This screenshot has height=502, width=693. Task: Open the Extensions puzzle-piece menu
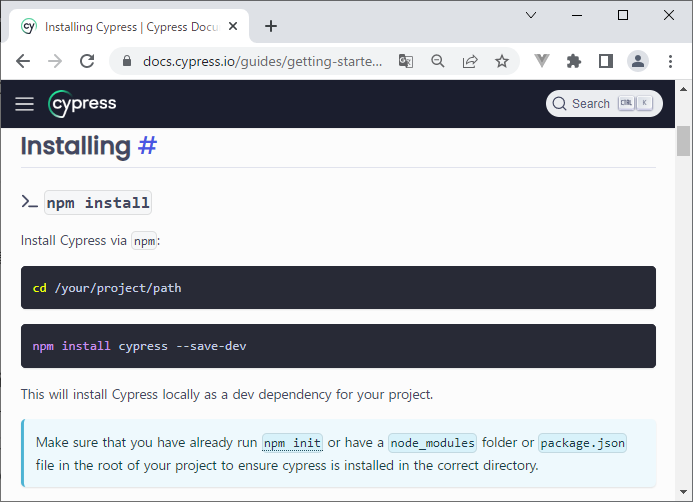point(574,61)
